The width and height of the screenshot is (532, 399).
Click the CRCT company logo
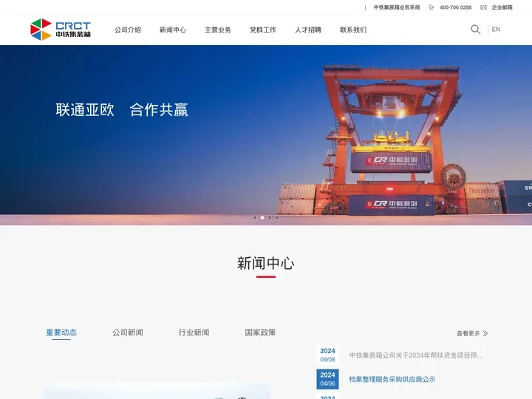point(61,30)
